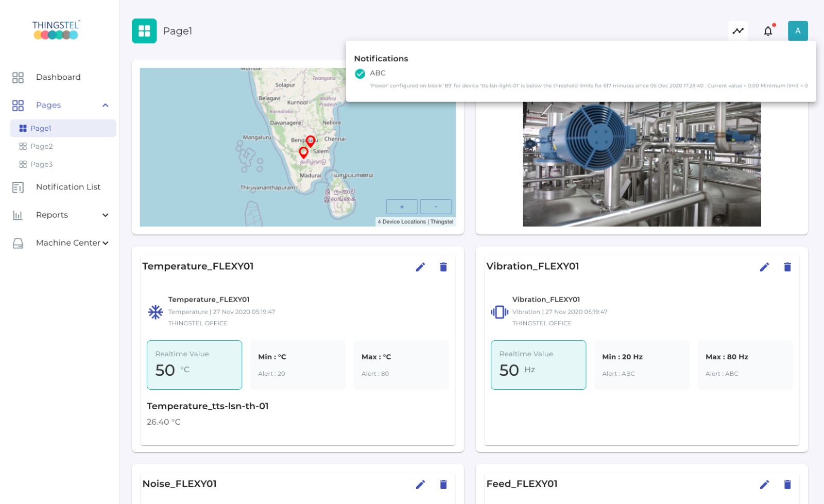Click the pencil icon on Noise_FLEXY01
This screenshot has height=504, width=824.
tap(420, 484)
